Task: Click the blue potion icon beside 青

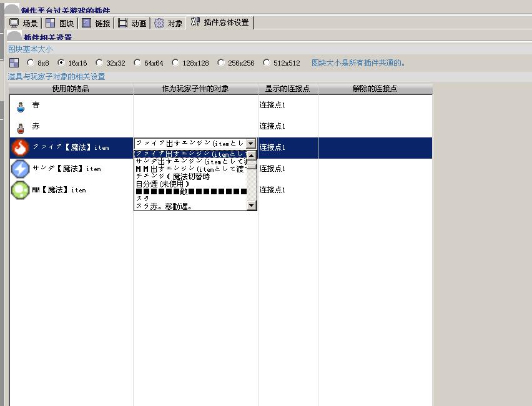Action: [x=21, y=107]
